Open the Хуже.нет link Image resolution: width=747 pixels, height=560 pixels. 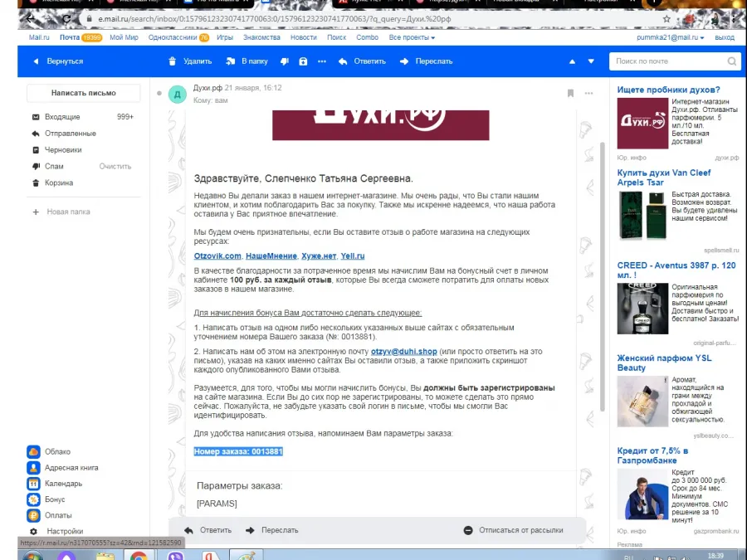[x=319, y=256]
